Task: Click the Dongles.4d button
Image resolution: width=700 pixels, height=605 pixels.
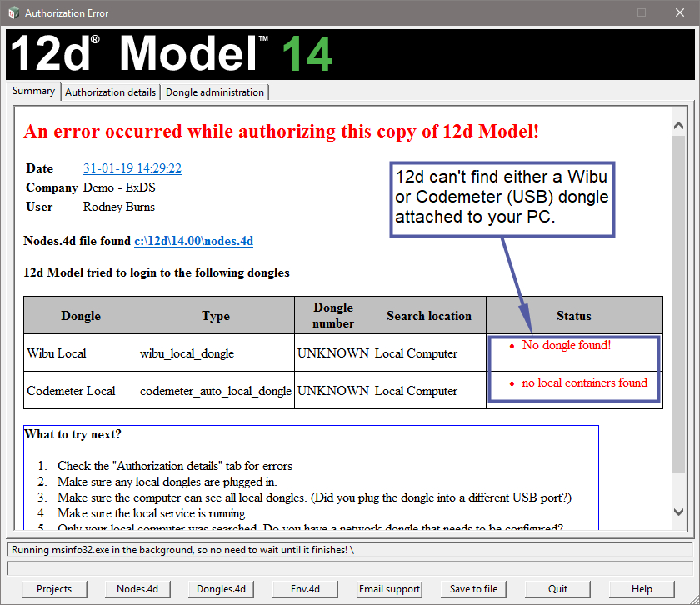Action: [221, 589]
